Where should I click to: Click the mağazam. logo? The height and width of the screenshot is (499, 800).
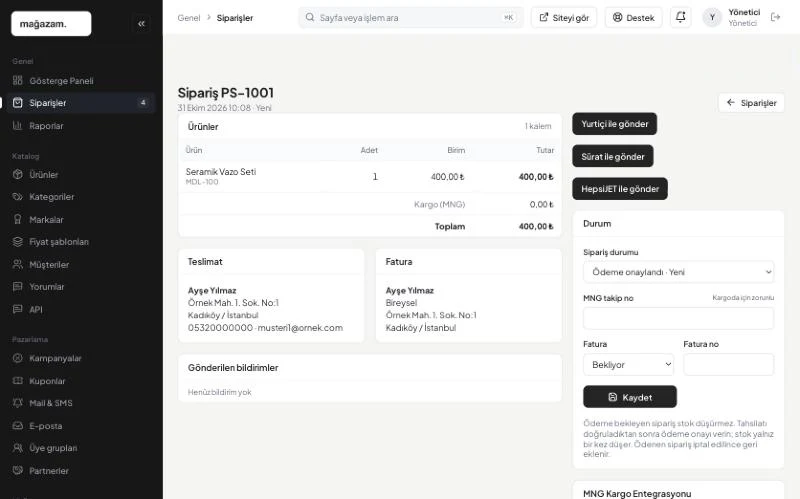[x=51, y=23]
